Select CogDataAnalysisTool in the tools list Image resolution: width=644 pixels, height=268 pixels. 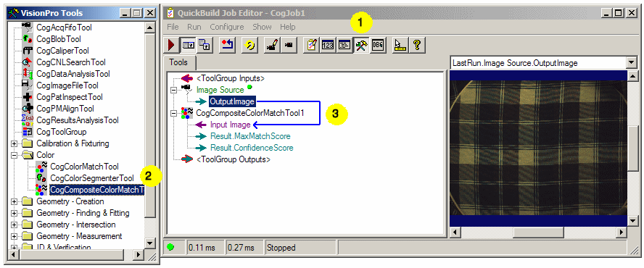pyautogui.click(x=73, y=74)
